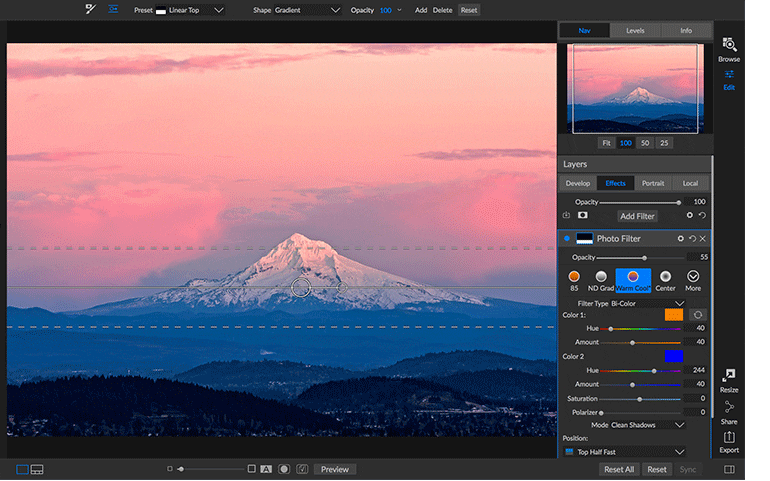
Task: Click the Color 1 eyedropper button
Action: point(698,315)
